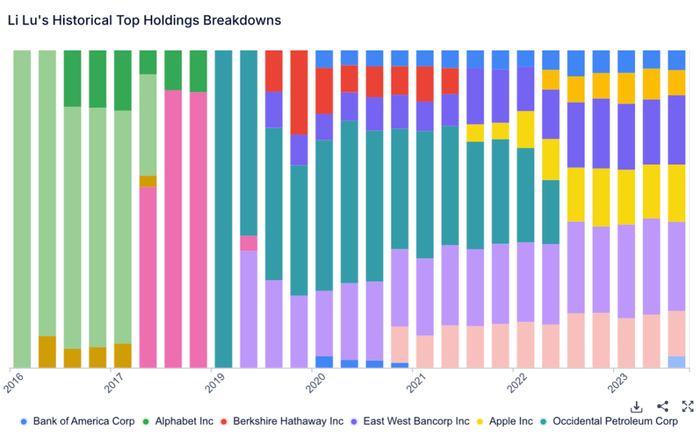This screenshot has height=437, width=700.
Task: Click the 2019 x-axis label
Action: click(x=217, y=384)
